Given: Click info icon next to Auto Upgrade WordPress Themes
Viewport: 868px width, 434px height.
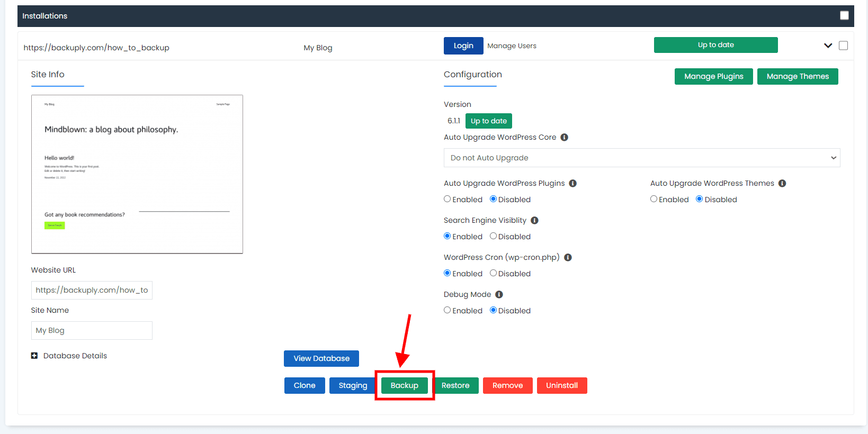Looking at the screenshot, I should click(x=782, y=183).
